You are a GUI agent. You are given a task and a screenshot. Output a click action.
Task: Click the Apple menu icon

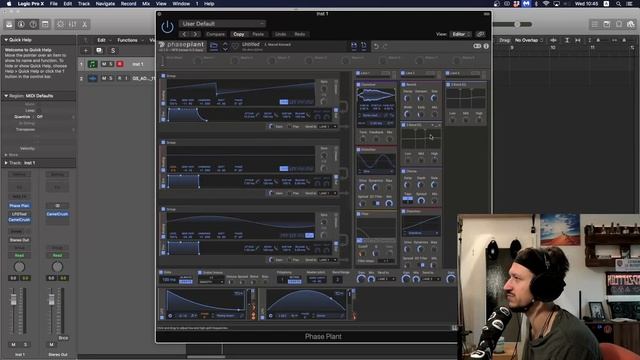[9, 4]
